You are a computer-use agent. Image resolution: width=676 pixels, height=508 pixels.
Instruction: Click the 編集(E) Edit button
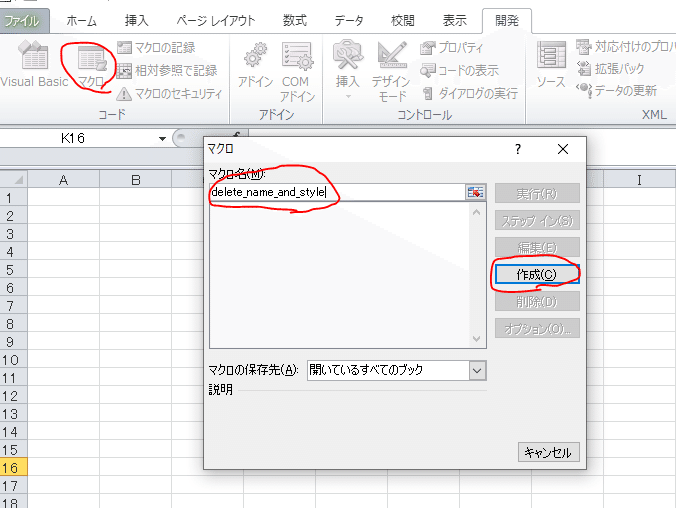point(537,248)
